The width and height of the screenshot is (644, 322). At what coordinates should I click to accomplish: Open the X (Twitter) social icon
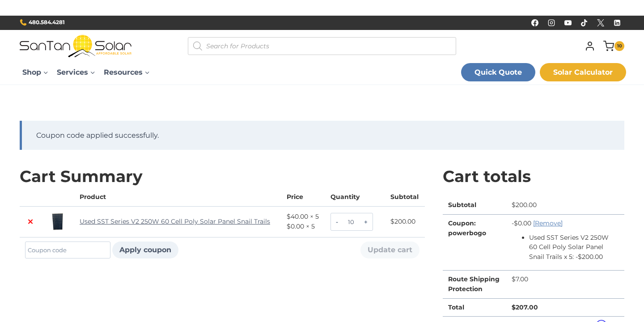pyautogui.click(x=601, y=23)
